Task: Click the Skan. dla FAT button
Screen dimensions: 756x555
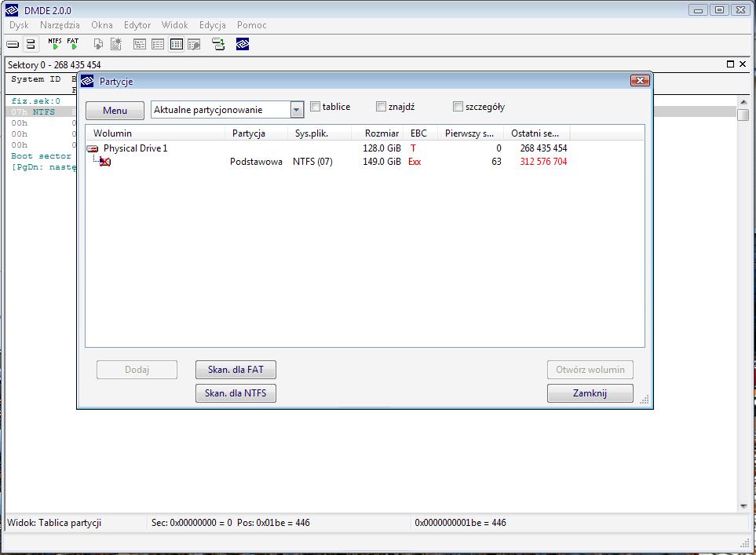Action: (x=236, y=370)
